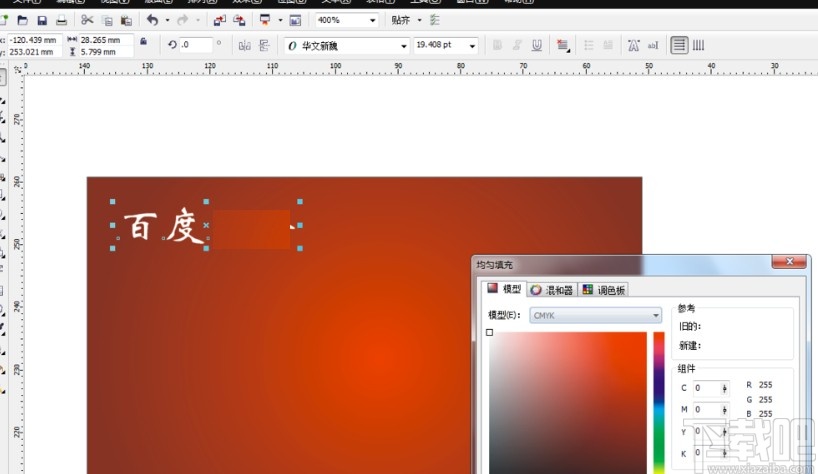Paste from the clipboard
Viewport: 818px width, 474px height.
tap(126, 21)
